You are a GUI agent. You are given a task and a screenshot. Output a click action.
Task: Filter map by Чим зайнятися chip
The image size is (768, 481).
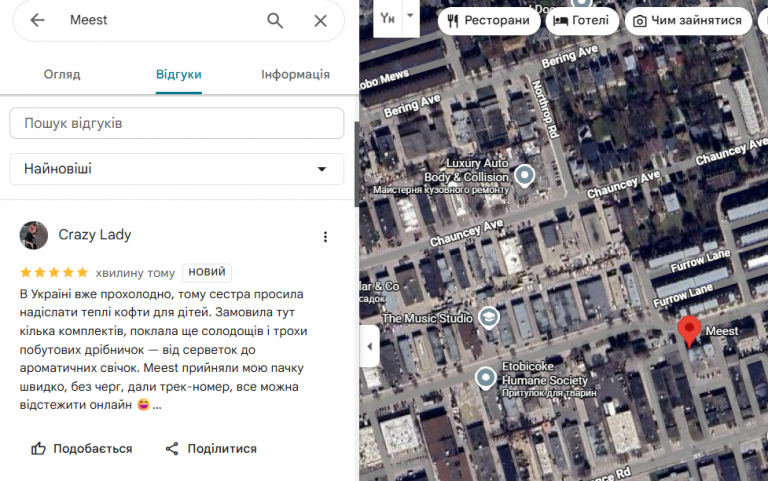click(688, 21)
